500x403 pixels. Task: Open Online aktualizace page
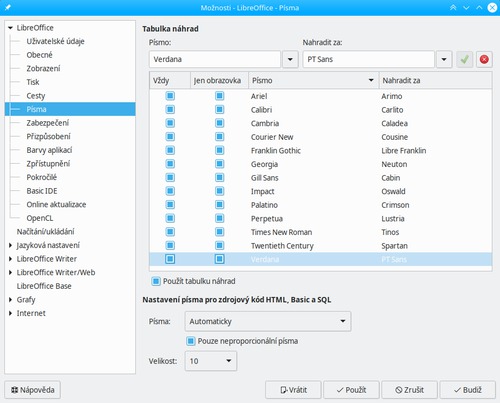[56, 205]
